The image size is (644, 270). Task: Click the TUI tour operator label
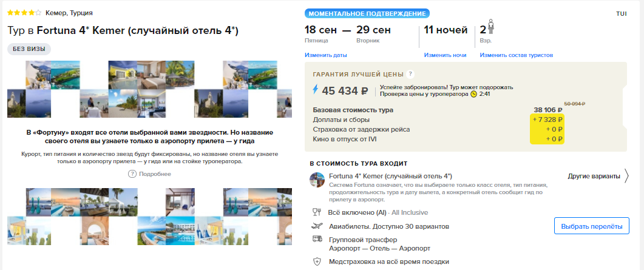[x=622, y=13]
